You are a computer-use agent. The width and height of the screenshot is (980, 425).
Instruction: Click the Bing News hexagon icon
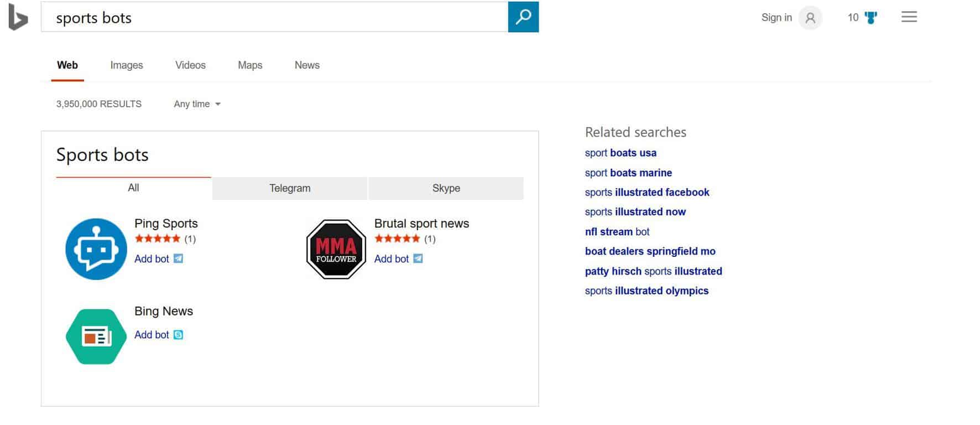click(x=96, y=336)
